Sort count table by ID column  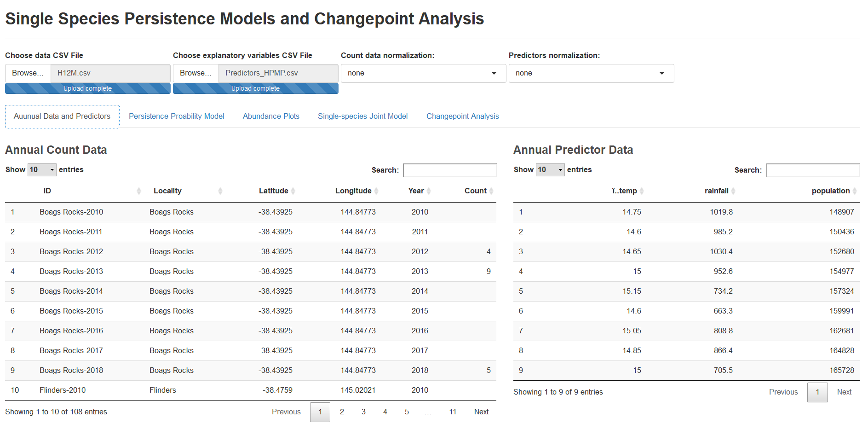(90, 191)
